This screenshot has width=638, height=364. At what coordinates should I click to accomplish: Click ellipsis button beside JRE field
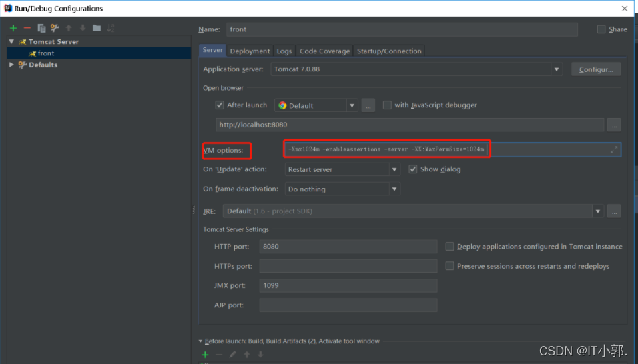tap(614, 211)
